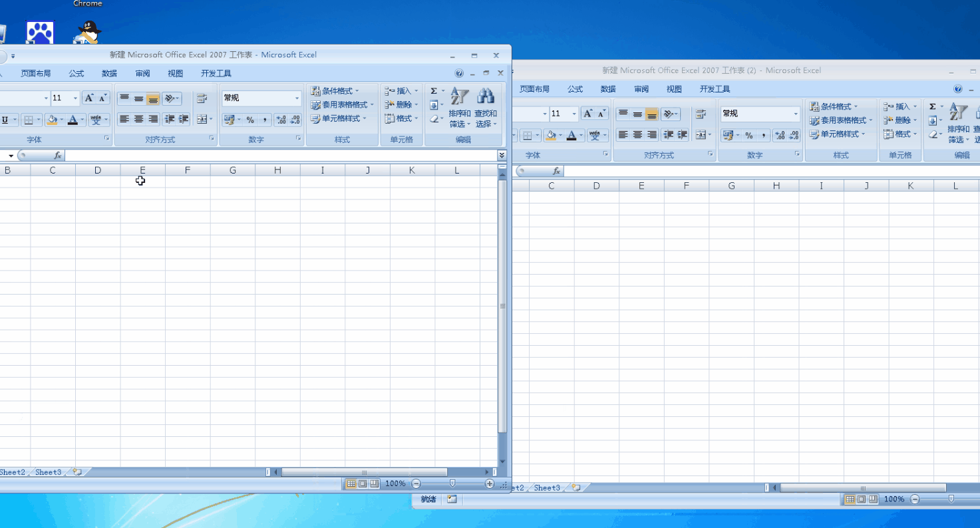
Task: Click the text orientation icon in front window
Action: click(x=170, y=98)
